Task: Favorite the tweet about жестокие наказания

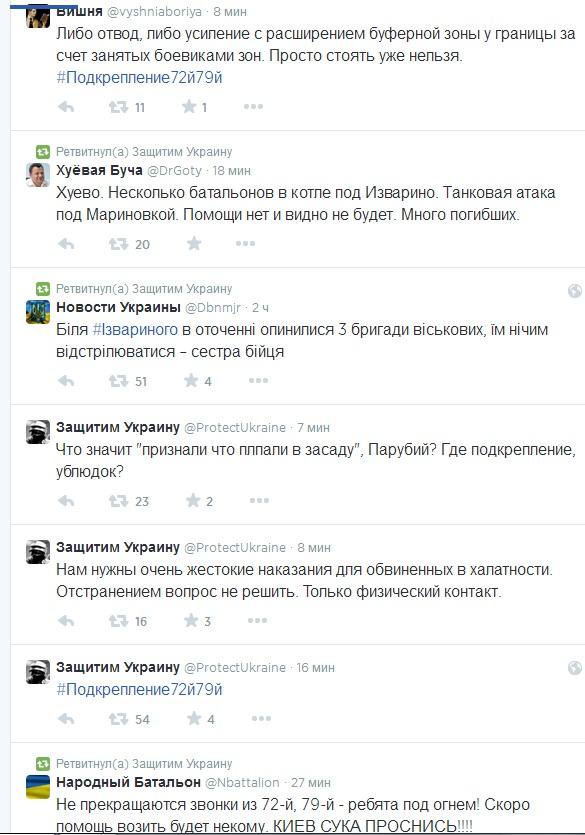Action: (x=191, y=620)
